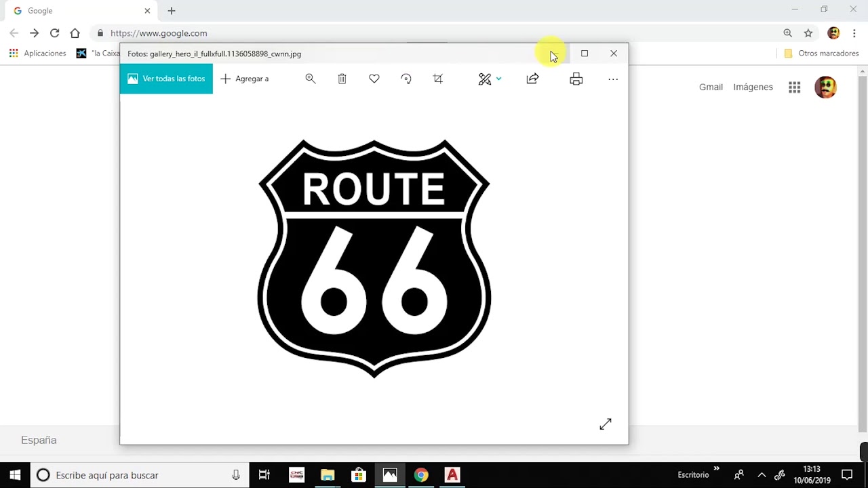Screen dimensions: 868x488
Task: Open the Photos more options ellipsis
Action: (x=613, y=79)
